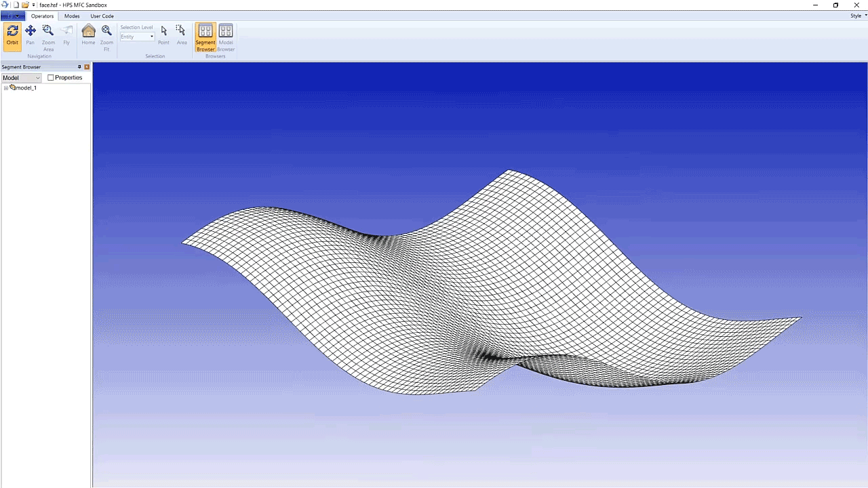Select the Point selection tool
The height and width of the screenshot is (488, 868).
[x=163, y=36]
